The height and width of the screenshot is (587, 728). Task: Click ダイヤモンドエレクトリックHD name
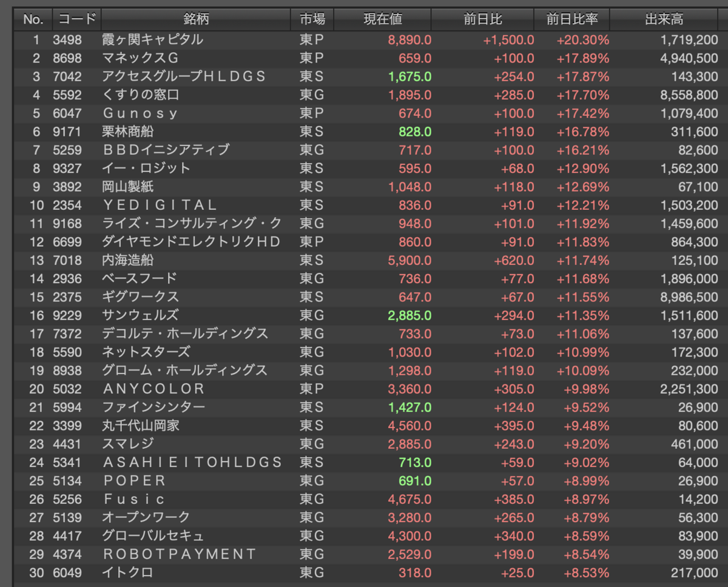pos(192,242)
